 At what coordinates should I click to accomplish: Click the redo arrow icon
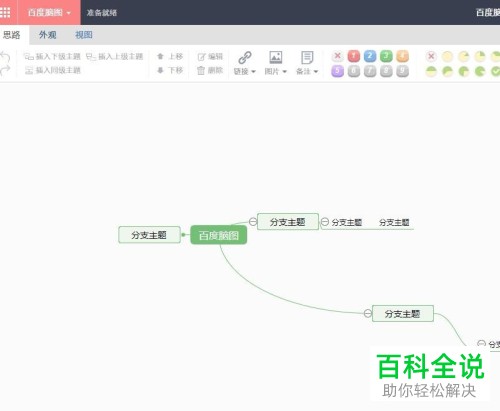click(5, 70)
